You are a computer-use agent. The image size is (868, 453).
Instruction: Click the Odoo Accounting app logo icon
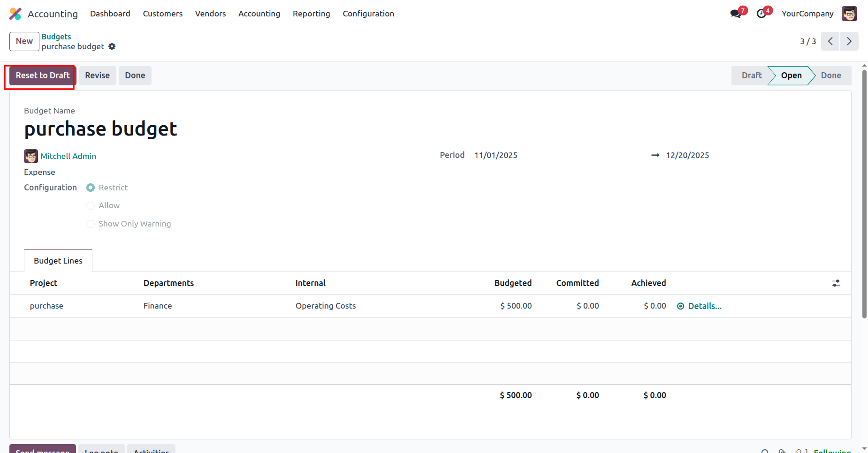15,14
